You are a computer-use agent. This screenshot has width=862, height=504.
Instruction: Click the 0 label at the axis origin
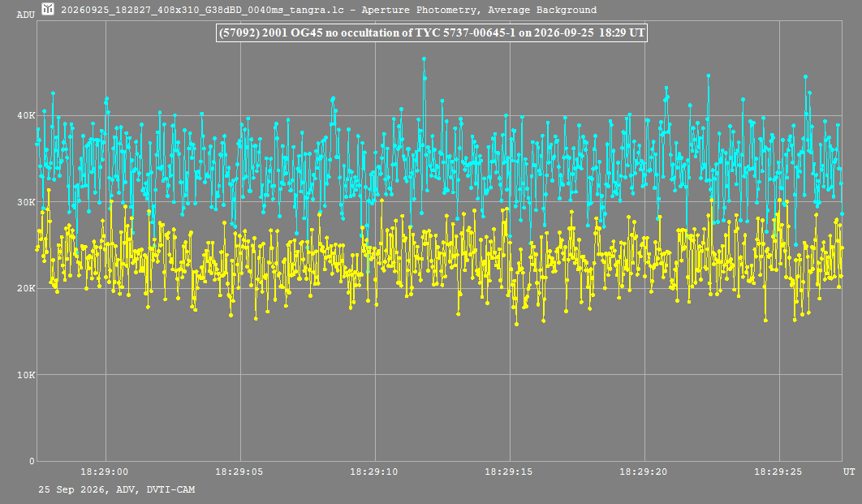click(x=32, y=461)
